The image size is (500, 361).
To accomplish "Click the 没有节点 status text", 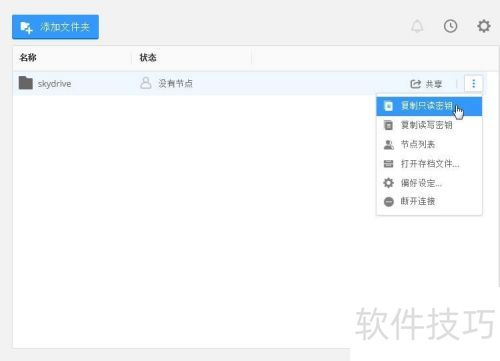I will [175, 83].
